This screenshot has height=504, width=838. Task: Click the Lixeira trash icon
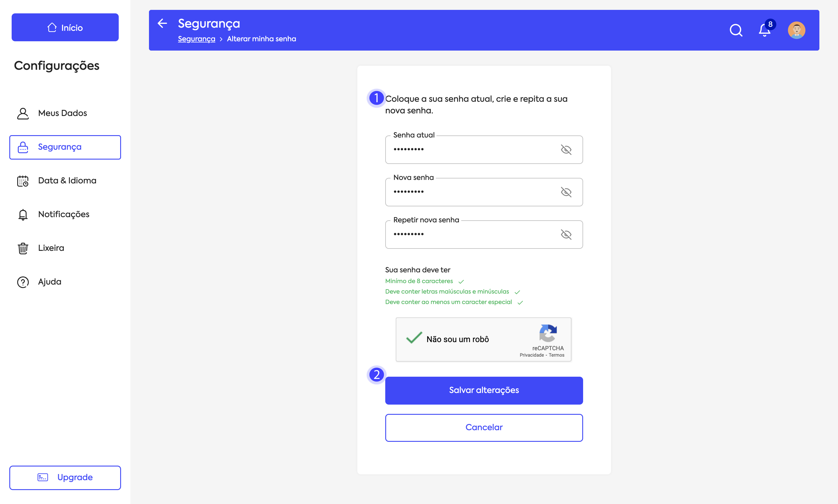(23, 248)
